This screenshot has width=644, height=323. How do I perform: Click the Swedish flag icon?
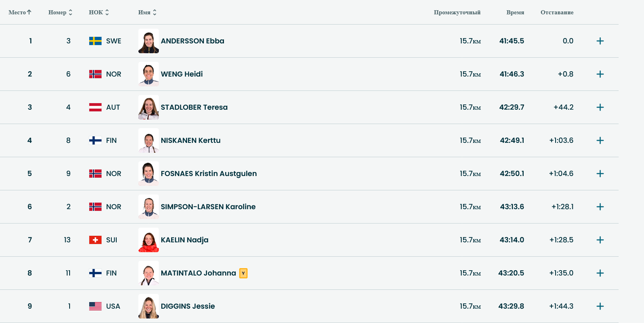[x=95, y=41]
